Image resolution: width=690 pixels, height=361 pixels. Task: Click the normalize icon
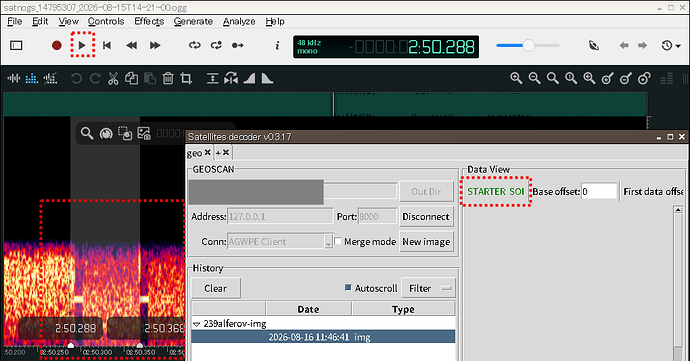(x=213, y=79)
